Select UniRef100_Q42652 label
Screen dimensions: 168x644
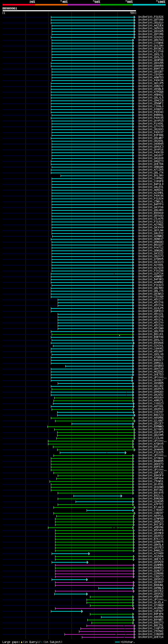151,395
